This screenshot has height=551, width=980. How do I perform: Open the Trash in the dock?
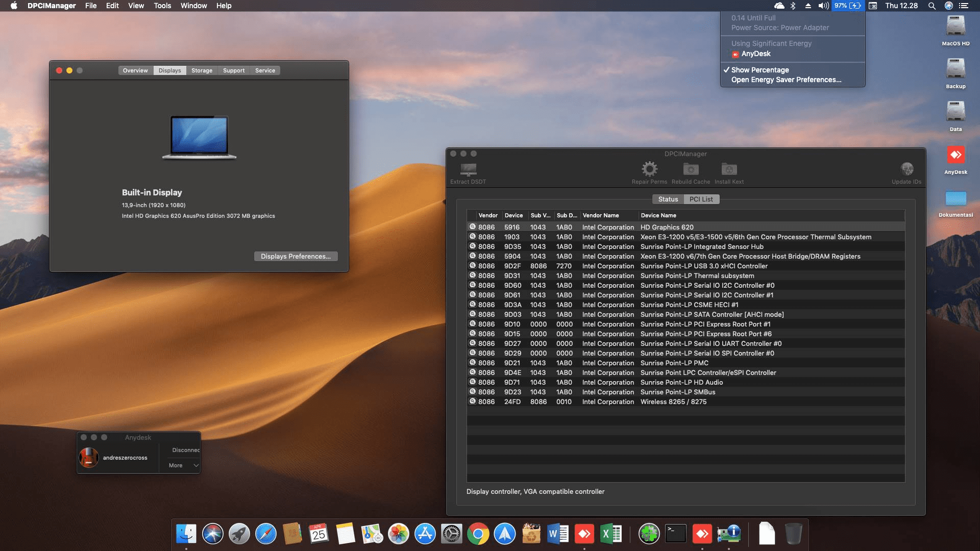(793, 534)
